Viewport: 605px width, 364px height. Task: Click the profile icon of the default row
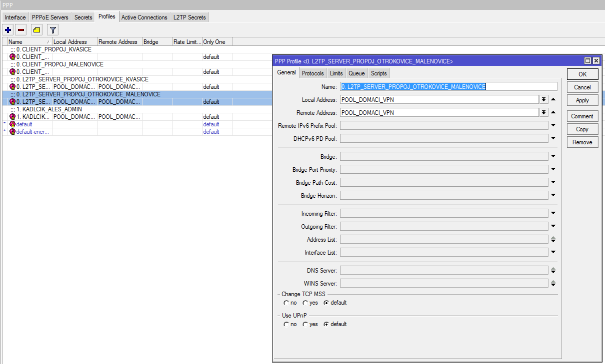pyautogui.click(x=12, y=124)
